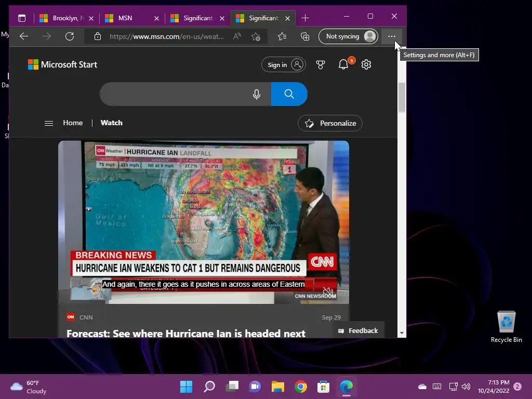Image resolution: width=532 pixels, height=399 pixels.
Task: Open the Edge tab actions menu icon
Action: click(22, 18)
